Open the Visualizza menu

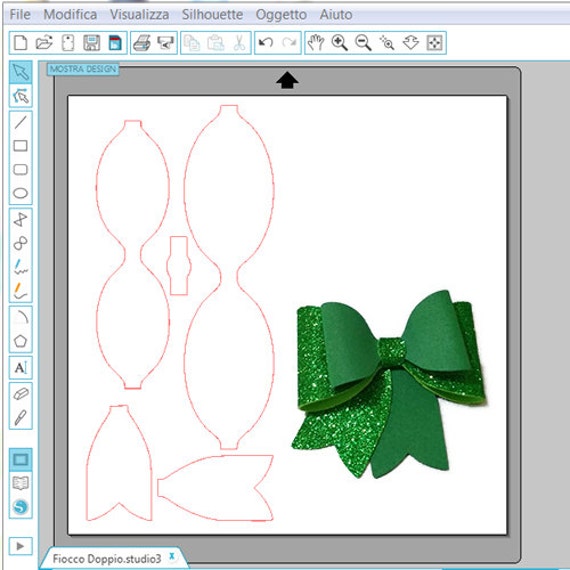coord(139,15)
